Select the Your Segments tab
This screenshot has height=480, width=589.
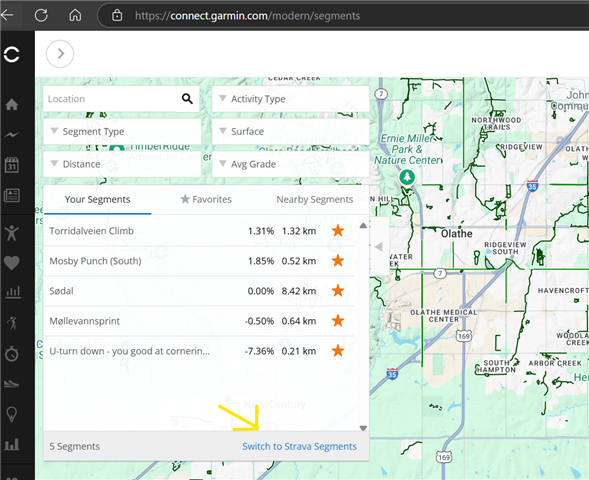pyautogui.click(x=98, y=199)
